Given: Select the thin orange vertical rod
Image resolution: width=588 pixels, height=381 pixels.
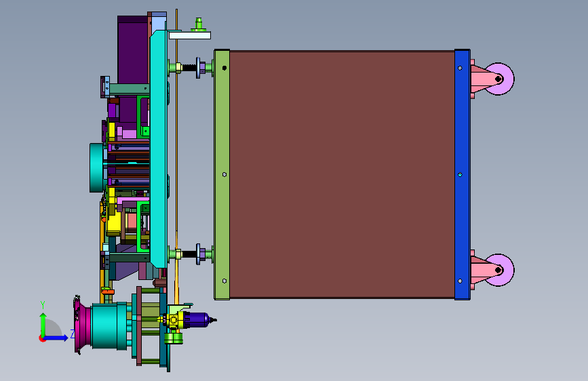Looking at the screenshot, I should tap(176, 150).
